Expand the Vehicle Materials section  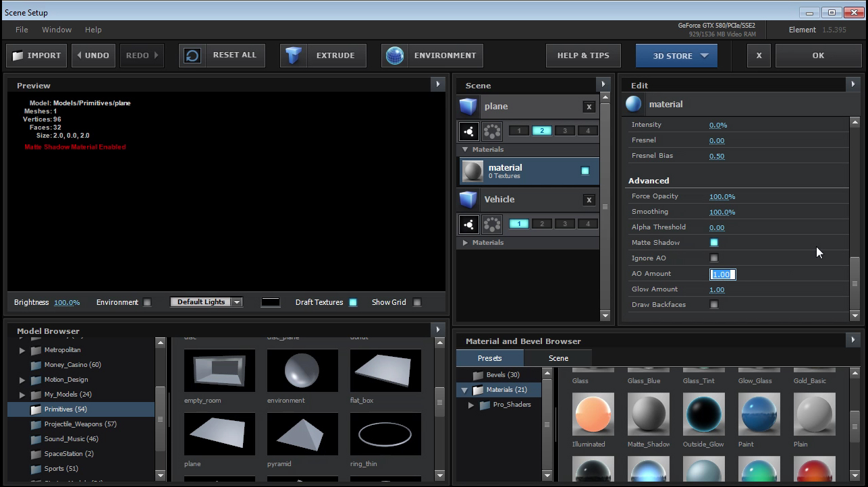click(465, 243)
